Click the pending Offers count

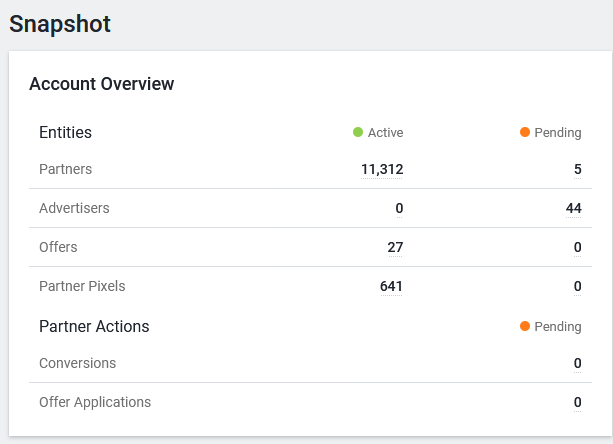click(577, 247)
